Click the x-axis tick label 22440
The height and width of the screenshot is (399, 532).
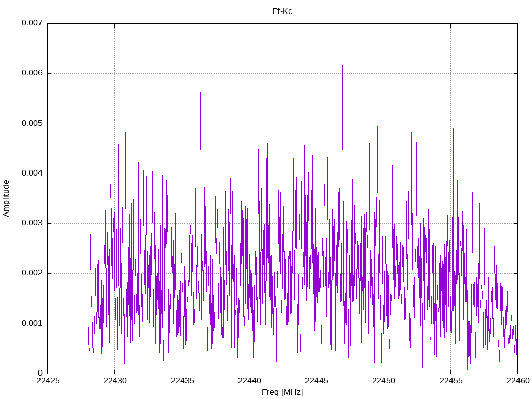249,381
